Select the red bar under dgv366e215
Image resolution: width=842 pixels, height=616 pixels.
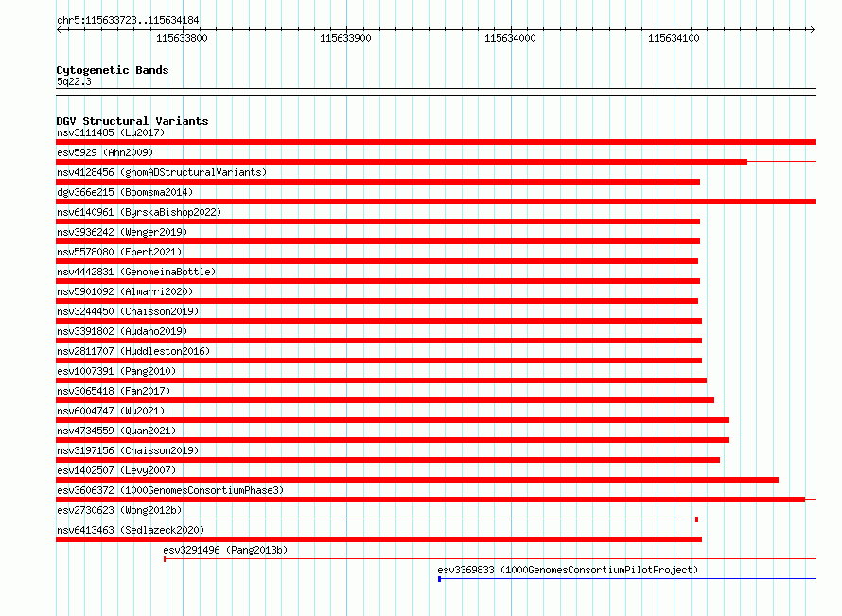point(435,202)
